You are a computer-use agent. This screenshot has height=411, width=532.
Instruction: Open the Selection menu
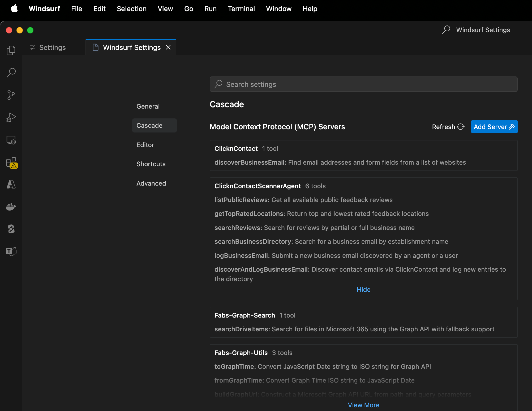point(132,8)
